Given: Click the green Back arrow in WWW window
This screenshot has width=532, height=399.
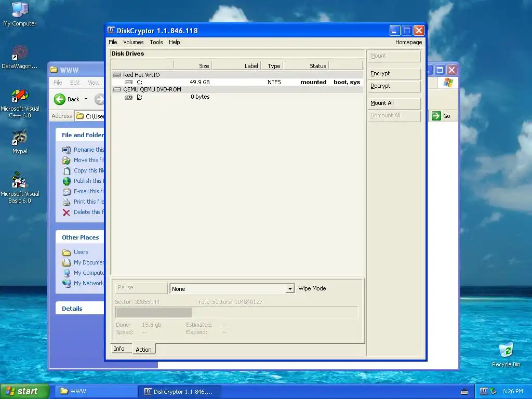Looking at the screenshot, I should coord(60,99).
